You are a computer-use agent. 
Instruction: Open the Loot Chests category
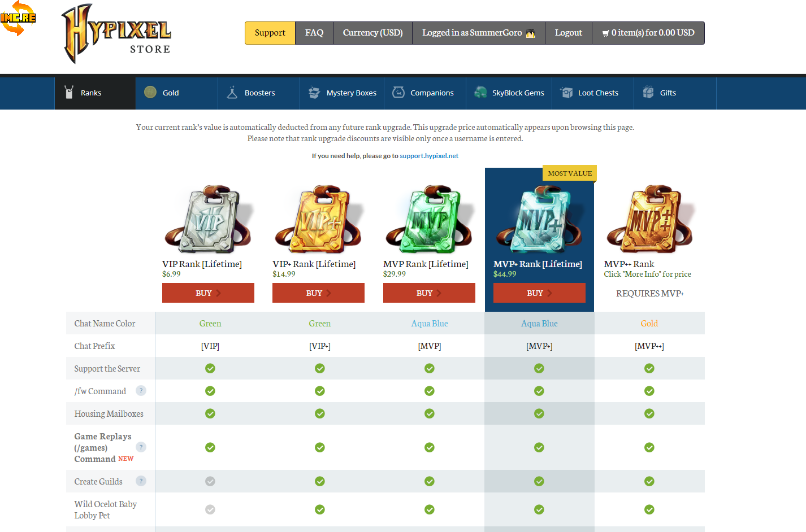[x=590, y=93]
